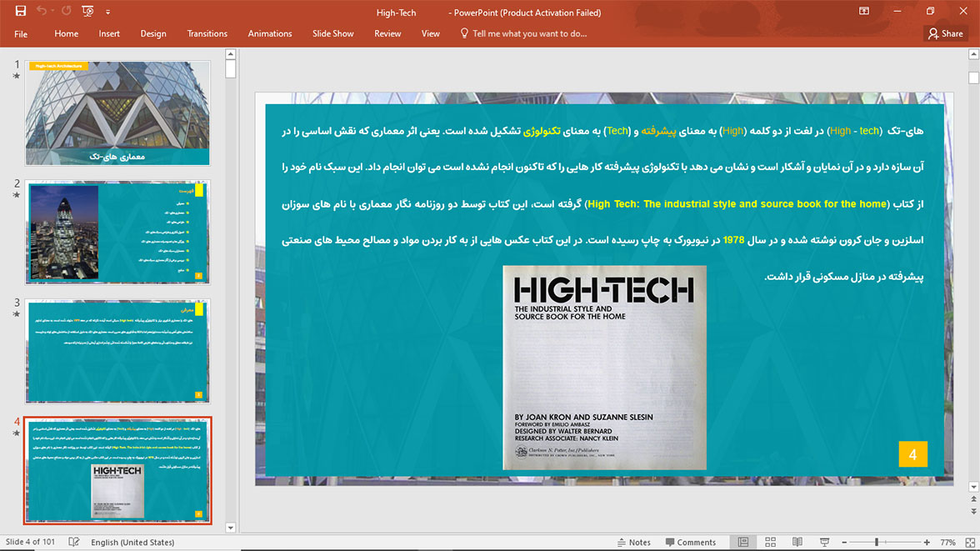
Task: Open the Review tab
Action: click(x=387, y=34)
